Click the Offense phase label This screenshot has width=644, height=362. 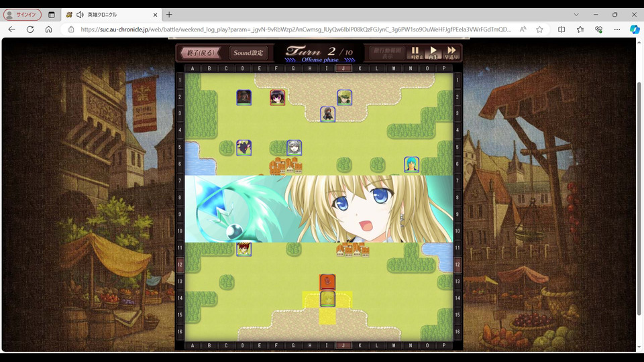pos(320,60)
